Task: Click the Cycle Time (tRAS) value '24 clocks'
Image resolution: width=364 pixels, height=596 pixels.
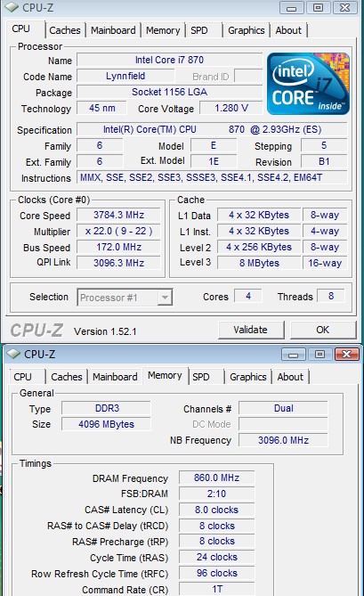Action: pos(217,557)
